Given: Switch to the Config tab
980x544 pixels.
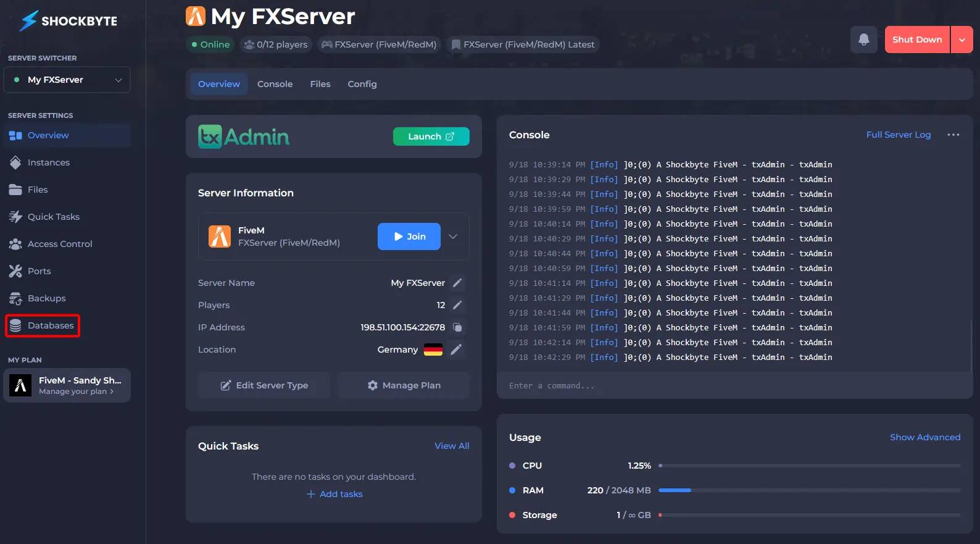Looking at the screenshot, I should (362, 84).
